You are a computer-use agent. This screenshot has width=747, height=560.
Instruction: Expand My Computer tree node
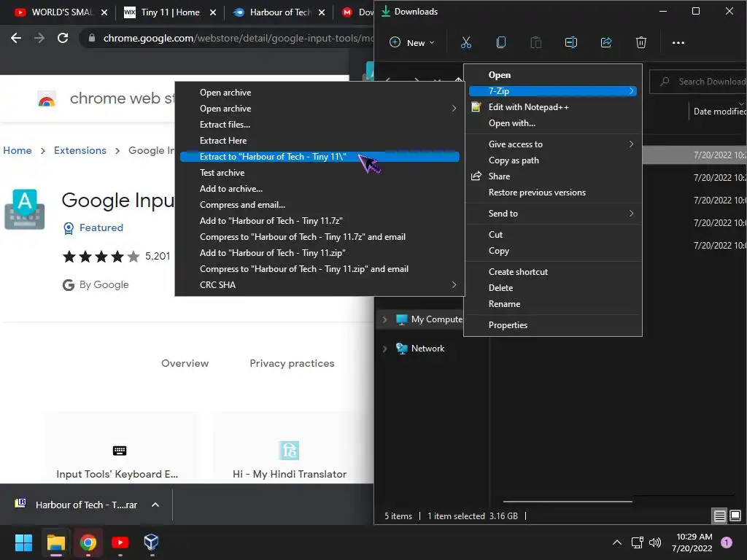[385, 319]
